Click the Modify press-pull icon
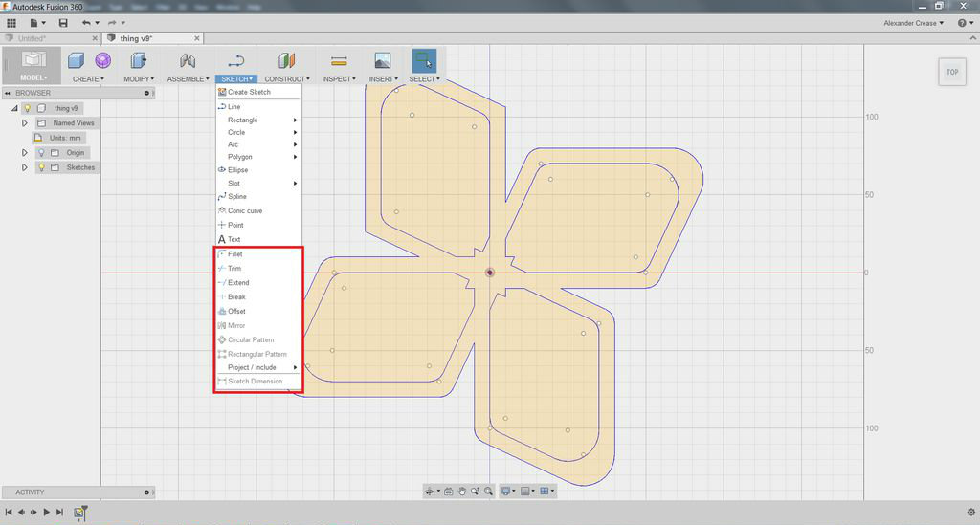 (x=138, y=60)
